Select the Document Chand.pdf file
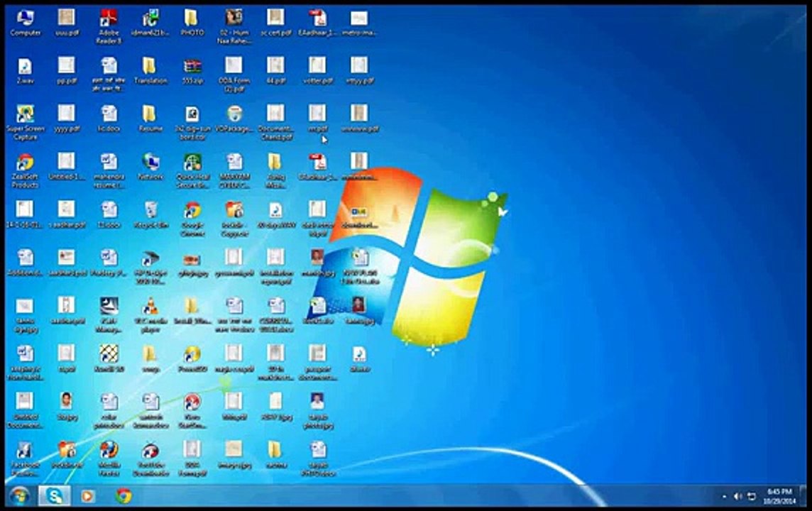Screen dimensions: 812x511 [275, 123]
